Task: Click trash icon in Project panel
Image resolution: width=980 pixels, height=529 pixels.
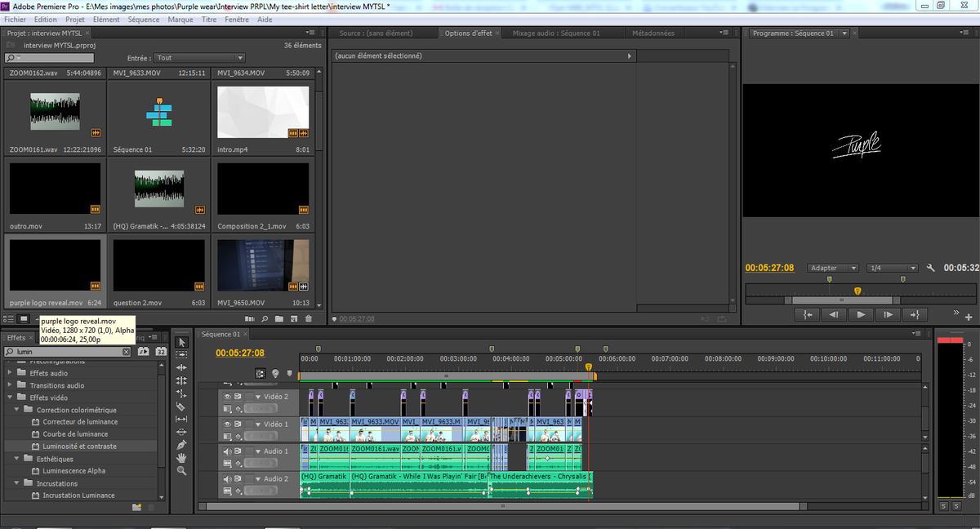Action: [308, 318]
